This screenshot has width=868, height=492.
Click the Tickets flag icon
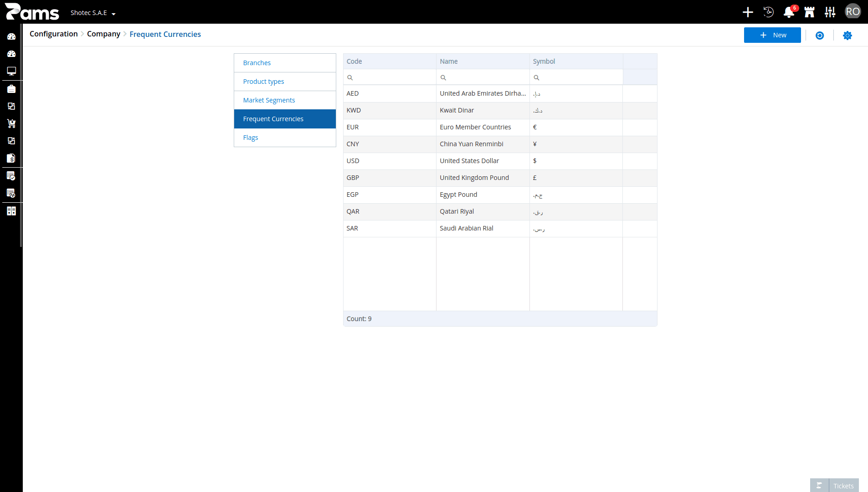click(x=819, y=485)
